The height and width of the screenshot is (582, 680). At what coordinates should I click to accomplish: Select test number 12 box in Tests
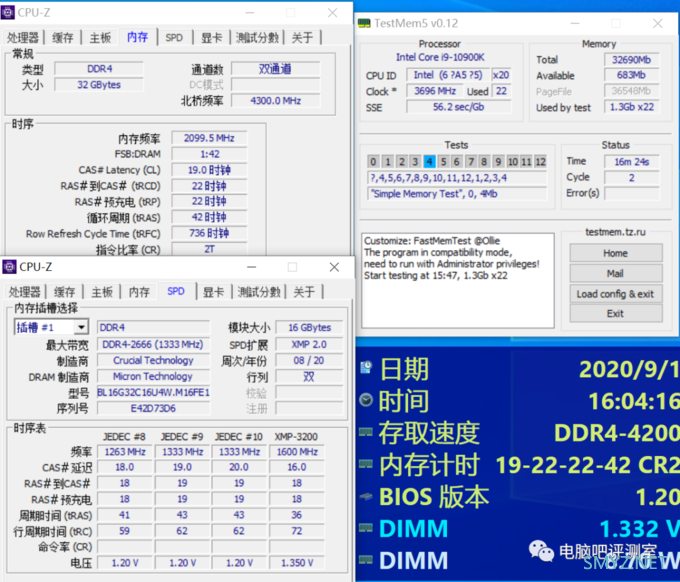click(x=540, y=162)
